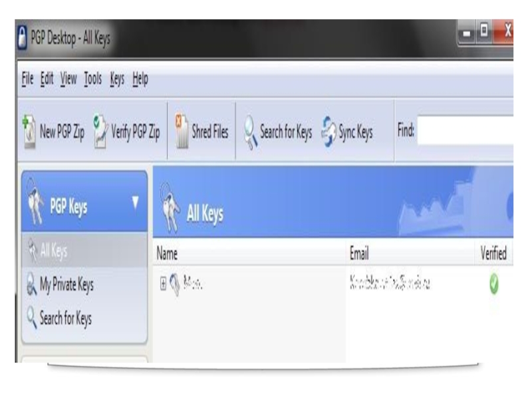532x399 pixels.
Task: Click the New PGP Zip icon
Action: click(29, 132)
